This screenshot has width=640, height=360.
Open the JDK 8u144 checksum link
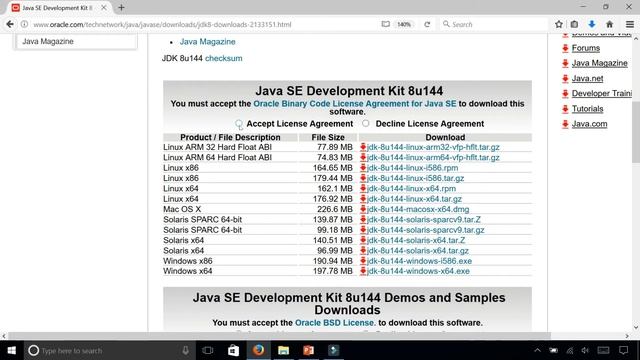(x=224, y=58)
